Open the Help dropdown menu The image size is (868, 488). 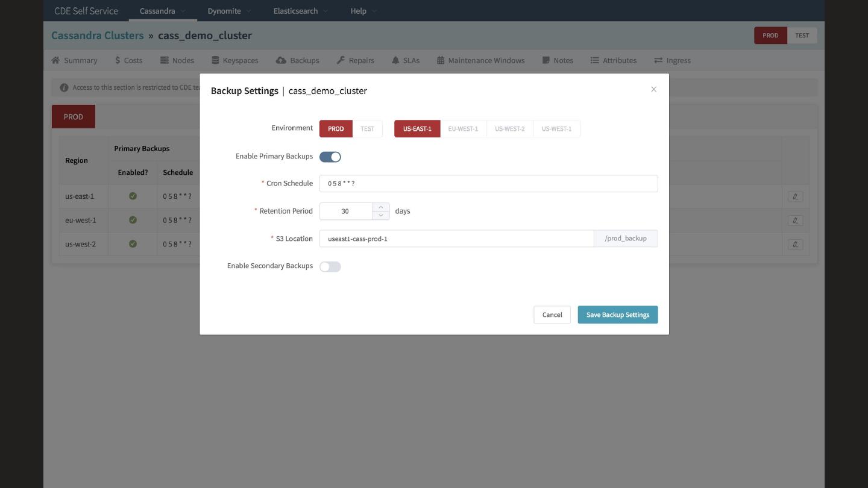(363, 11)
